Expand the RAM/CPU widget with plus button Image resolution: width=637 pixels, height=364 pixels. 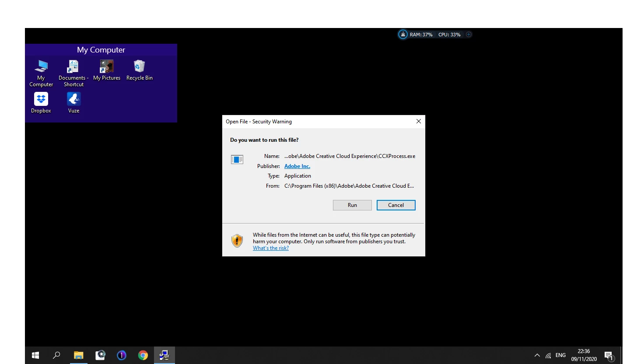[x=469, y=35]
